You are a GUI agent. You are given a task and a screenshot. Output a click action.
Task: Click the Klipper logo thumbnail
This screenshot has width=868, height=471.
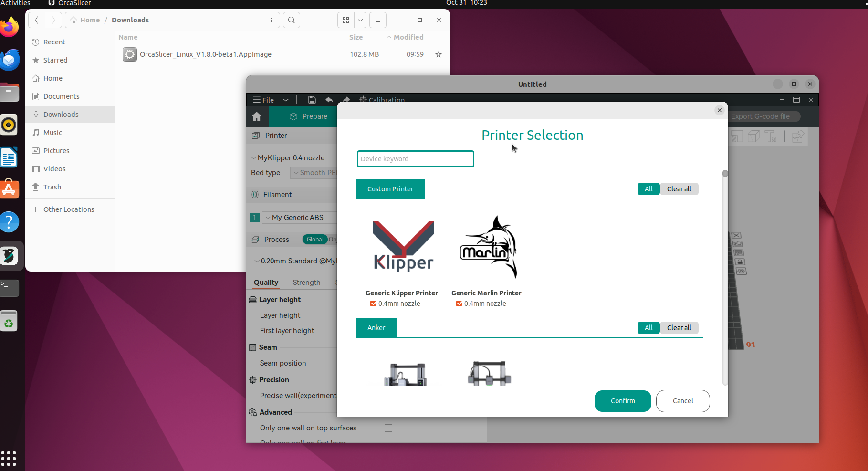(x=403, y=247)
